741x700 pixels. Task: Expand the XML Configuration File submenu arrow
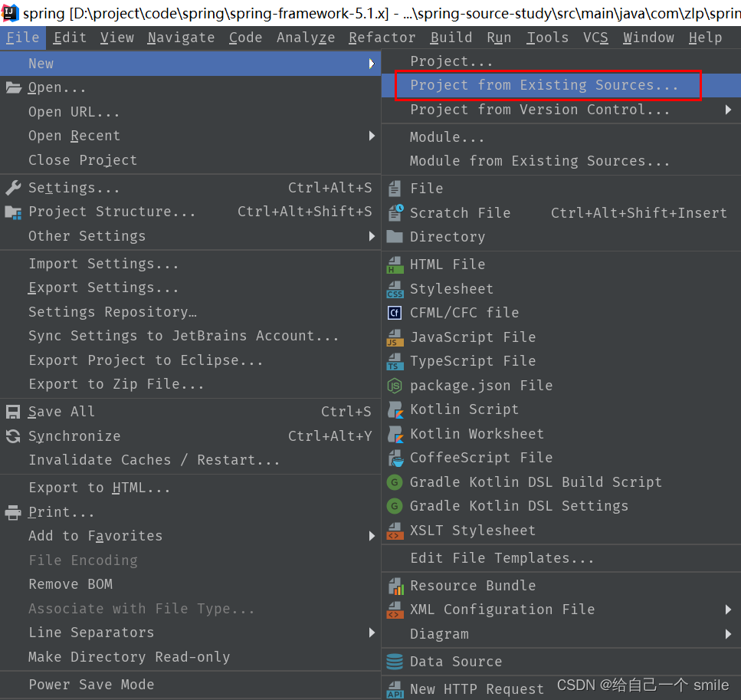[x=728, y=610]
